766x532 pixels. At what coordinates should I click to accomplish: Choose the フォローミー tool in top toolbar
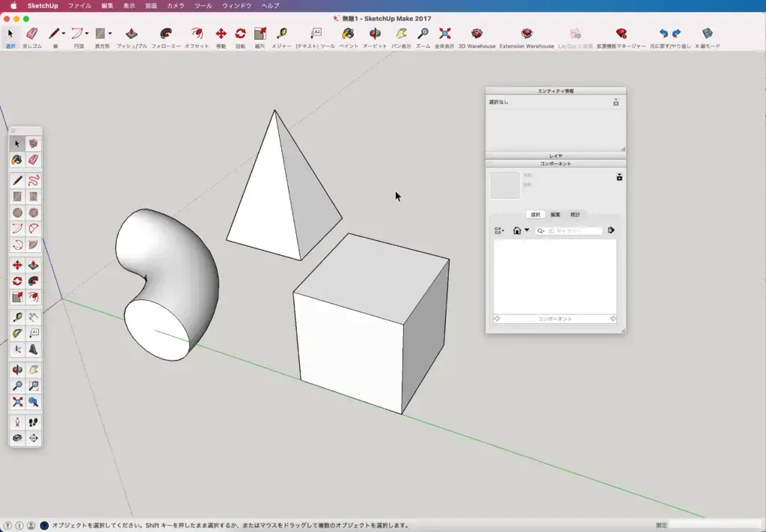(x=166, y=37)
